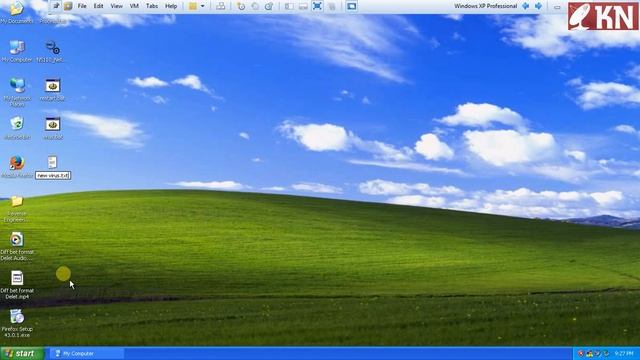Viewport: 640px width, 360px height.
Task: Click the send Ctrl+Alt+Del icon
Action: (x=220, y=6)
